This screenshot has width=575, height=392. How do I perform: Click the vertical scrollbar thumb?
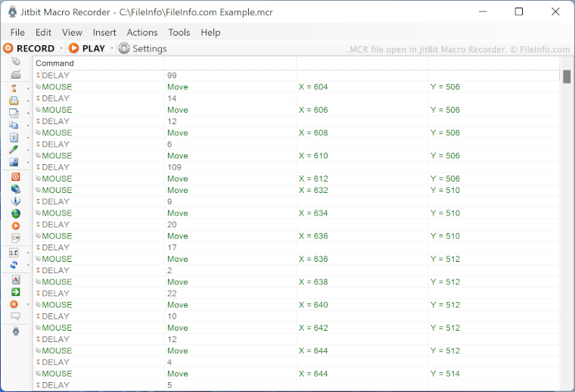pyautogui.click(x=567, y=76)
